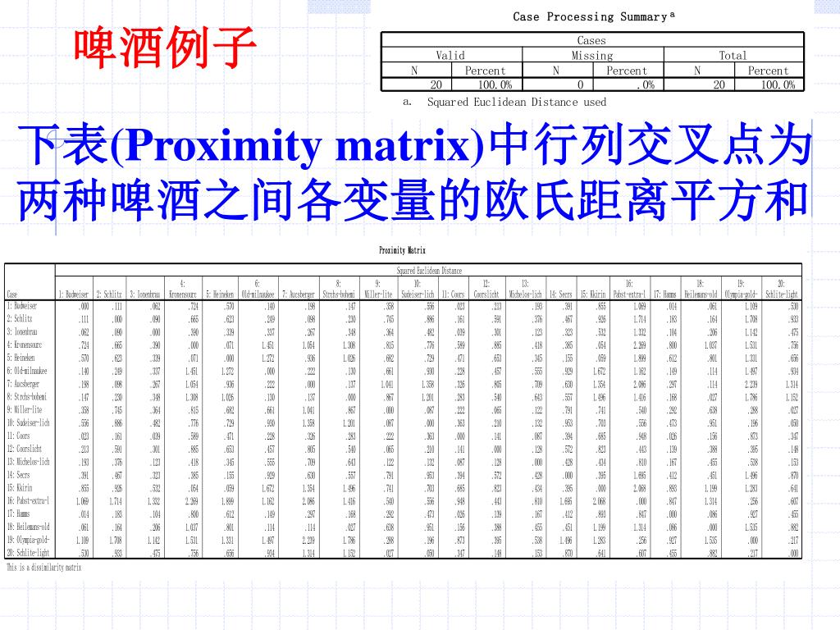Click the '2: Schlitz' row label
Viewport: 840px width, 630px height.
[20, 319]
